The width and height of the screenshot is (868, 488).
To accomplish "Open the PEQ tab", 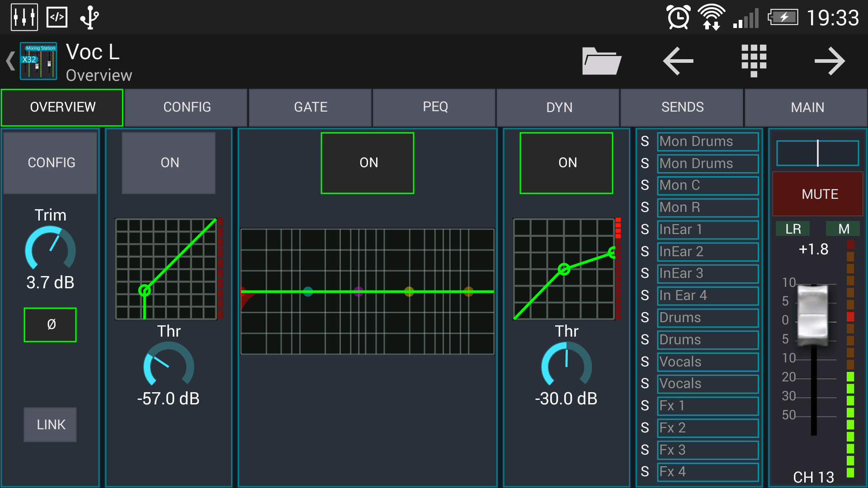I will (435, 107).
